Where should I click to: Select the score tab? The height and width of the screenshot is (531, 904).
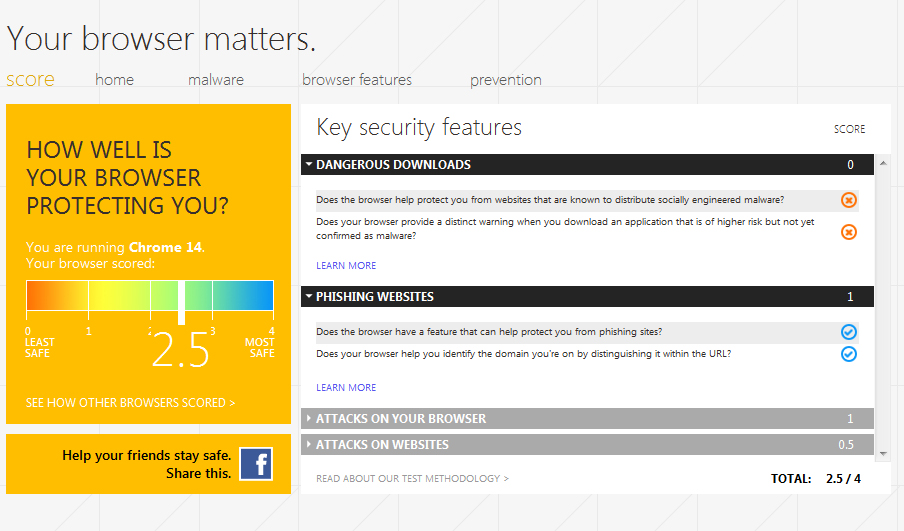(30, 79)
